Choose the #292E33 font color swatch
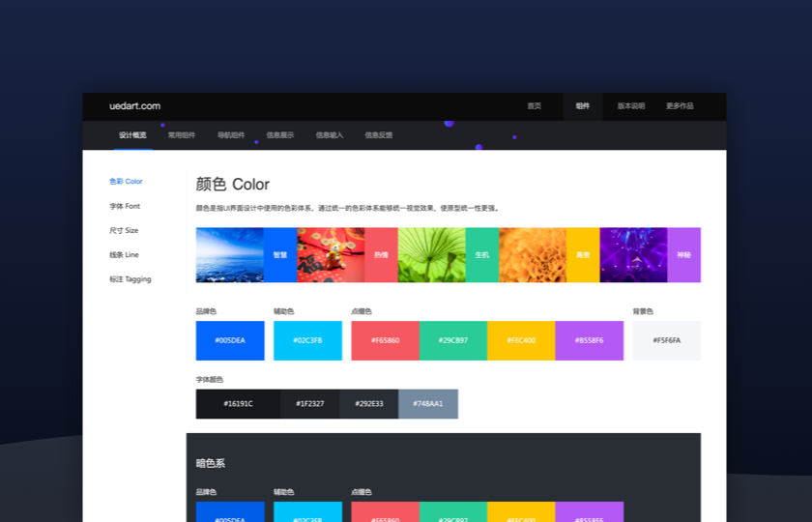The width and height of the screenshot is (812, 522). click(368, 403)
